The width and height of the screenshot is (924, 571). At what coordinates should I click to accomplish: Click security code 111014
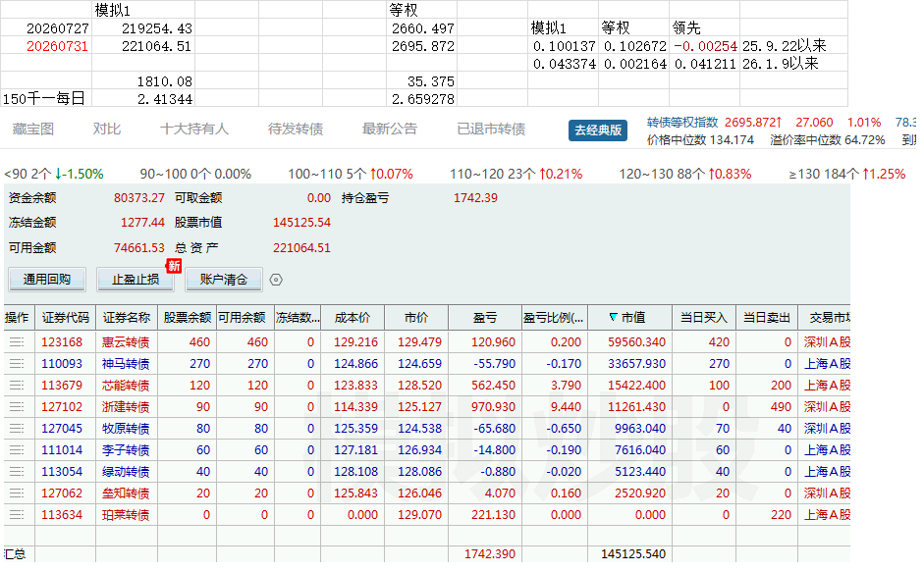pos(62,450)
